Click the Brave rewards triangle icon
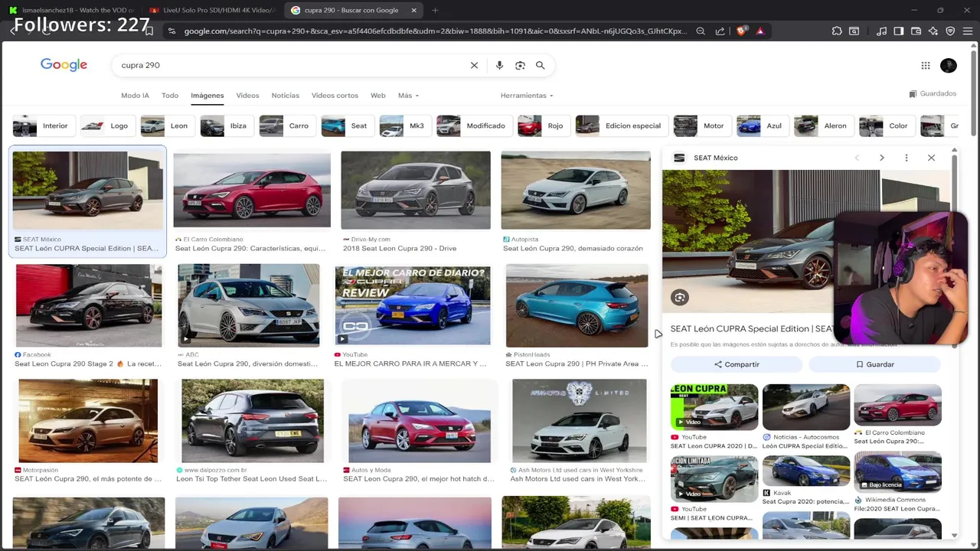The height and width of the screenshot is (551, 980). click(759, 31)
